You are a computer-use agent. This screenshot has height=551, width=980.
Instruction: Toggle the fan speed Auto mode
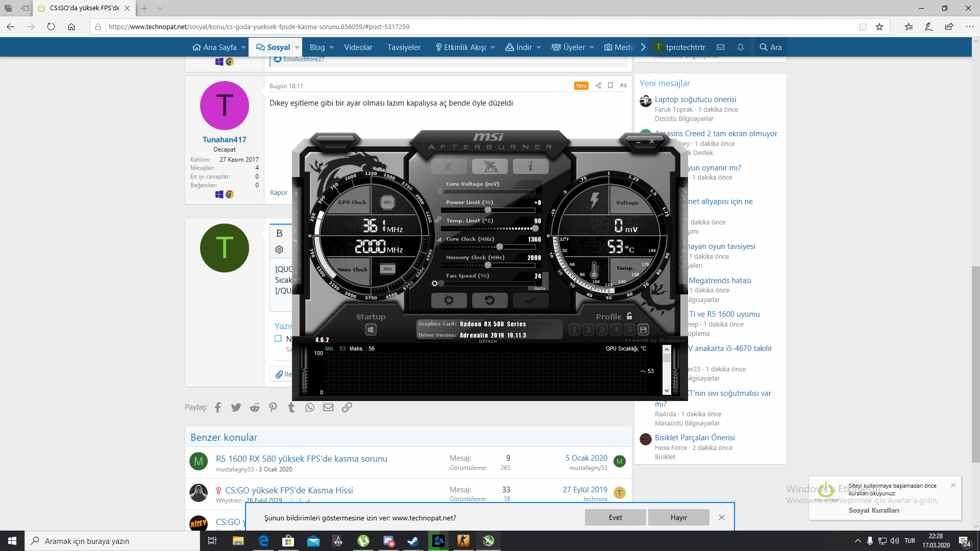coord(540,288)
